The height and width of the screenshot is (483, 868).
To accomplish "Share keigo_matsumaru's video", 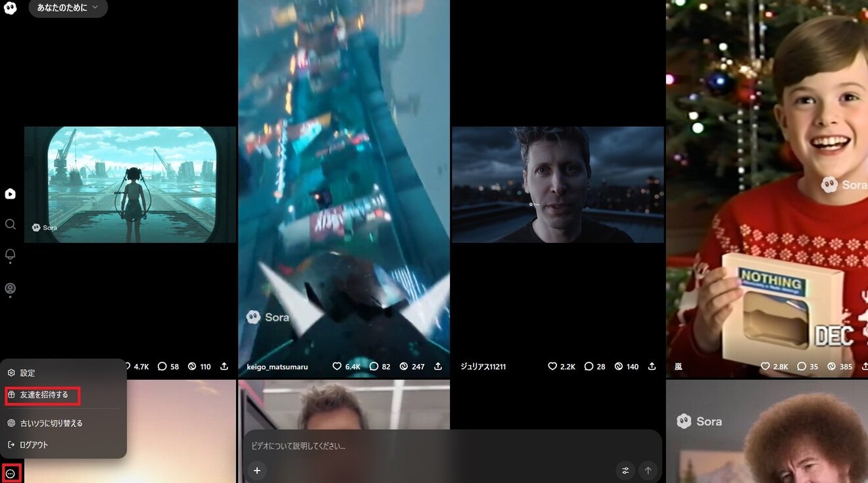I will [438, 366].
